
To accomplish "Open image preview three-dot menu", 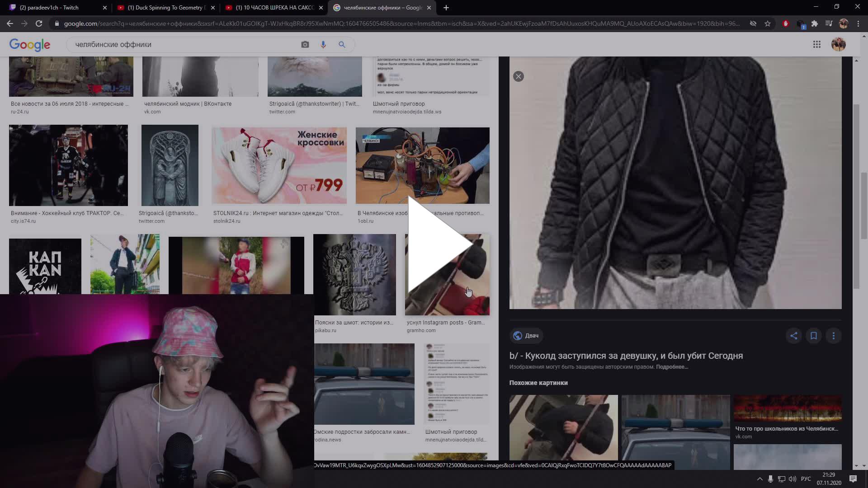I will tap(833, 336).
